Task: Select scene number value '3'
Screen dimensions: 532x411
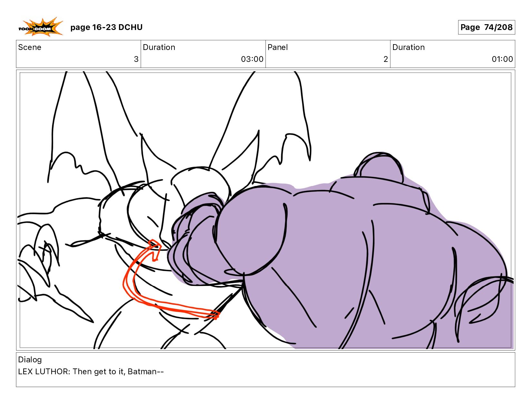Action: pyautogui.click(x=136, y=59)
